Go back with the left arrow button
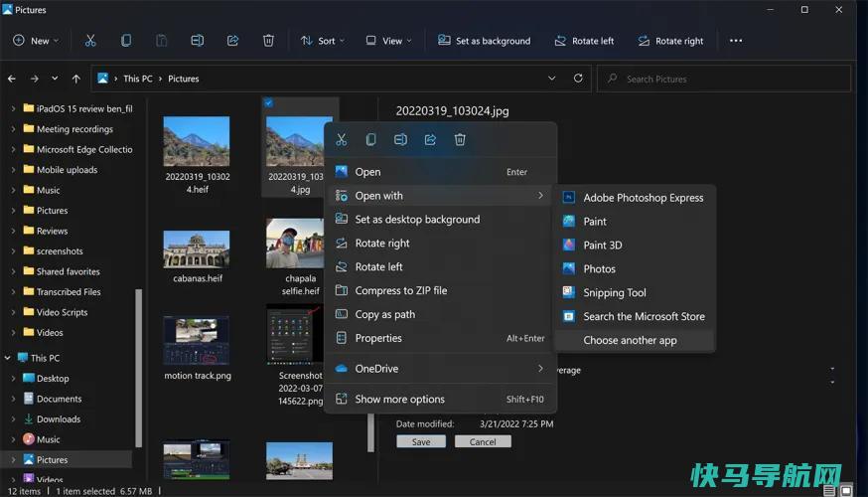Viewport: 868px width, 497px height. (12, 79)
